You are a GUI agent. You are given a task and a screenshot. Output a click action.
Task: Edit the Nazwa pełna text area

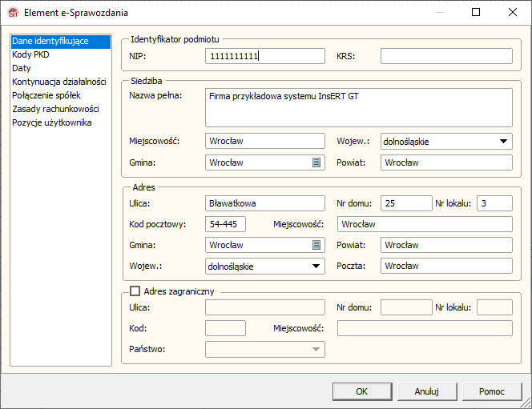point(359,108)
